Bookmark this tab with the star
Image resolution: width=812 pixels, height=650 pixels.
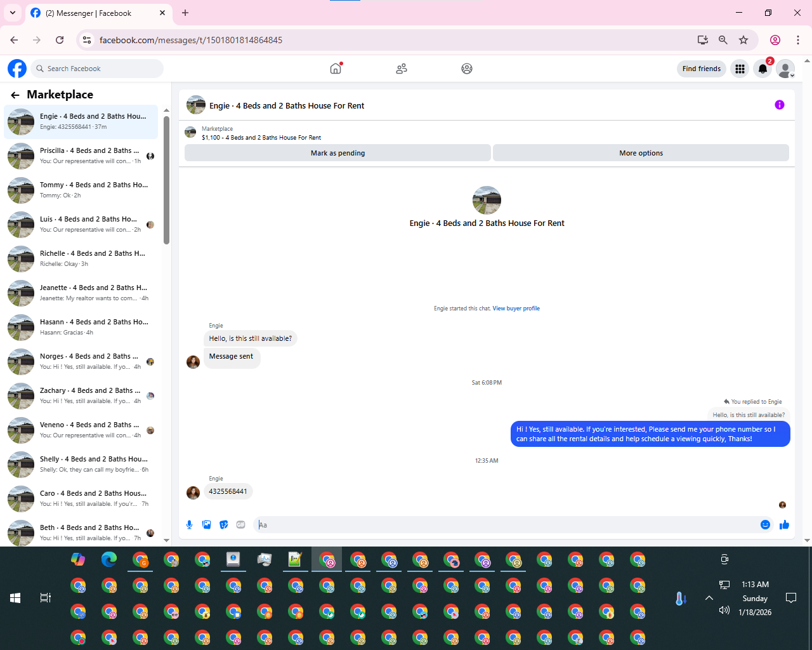pyautogui.click(x=743, y=40)
